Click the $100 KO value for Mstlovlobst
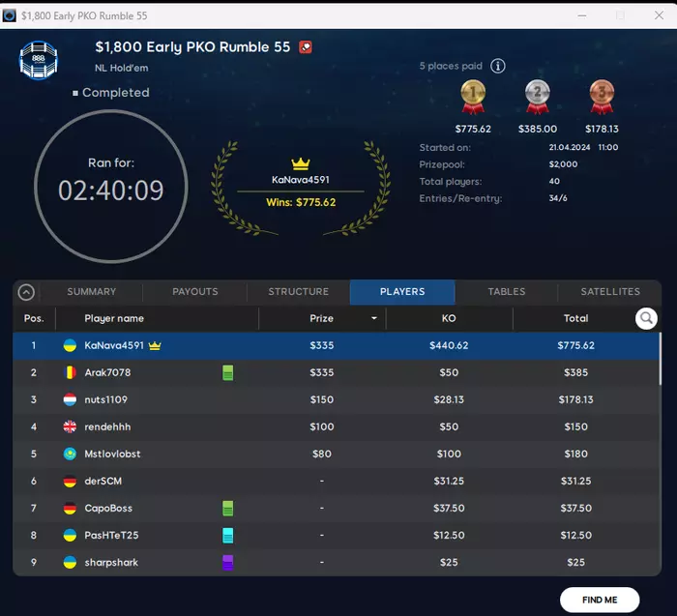 [x=449, y=455]
